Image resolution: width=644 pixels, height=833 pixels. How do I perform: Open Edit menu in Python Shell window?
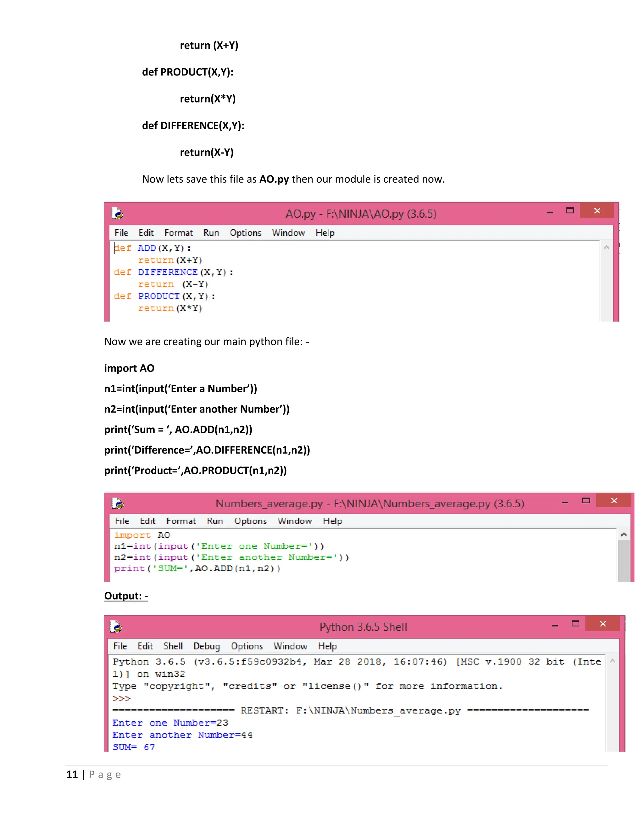point(145,646)
